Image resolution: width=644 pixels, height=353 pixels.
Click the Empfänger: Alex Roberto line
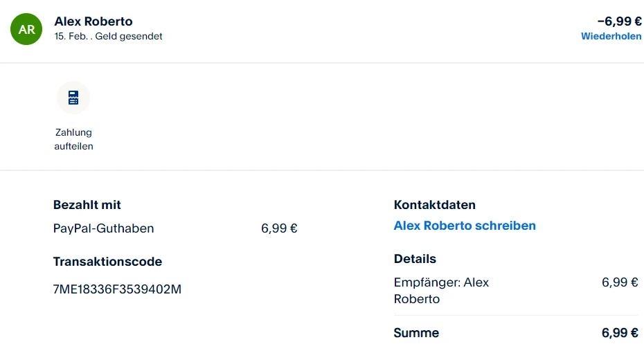click(441, 291)
